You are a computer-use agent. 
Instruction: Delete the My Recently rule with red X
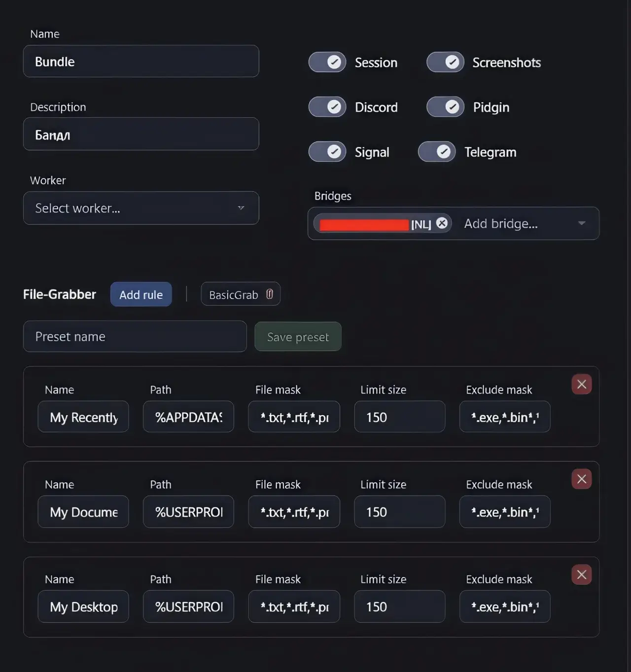coord(581,384)
